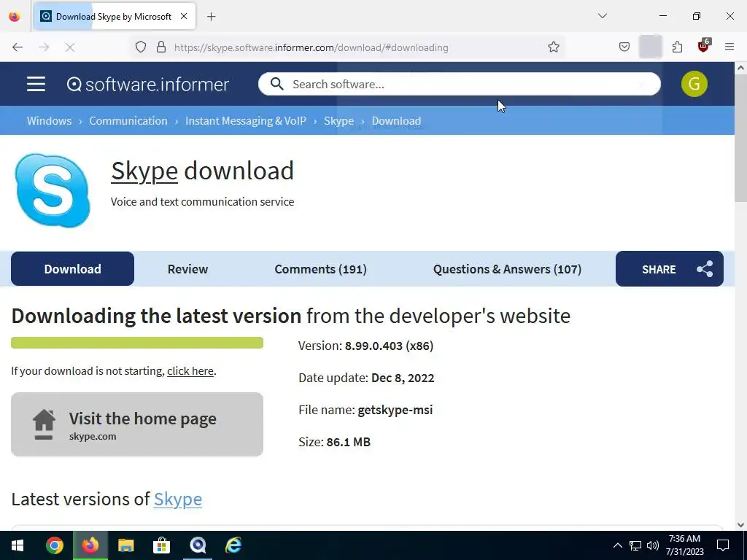Click the large Skype logo image

tap(53, 190)
